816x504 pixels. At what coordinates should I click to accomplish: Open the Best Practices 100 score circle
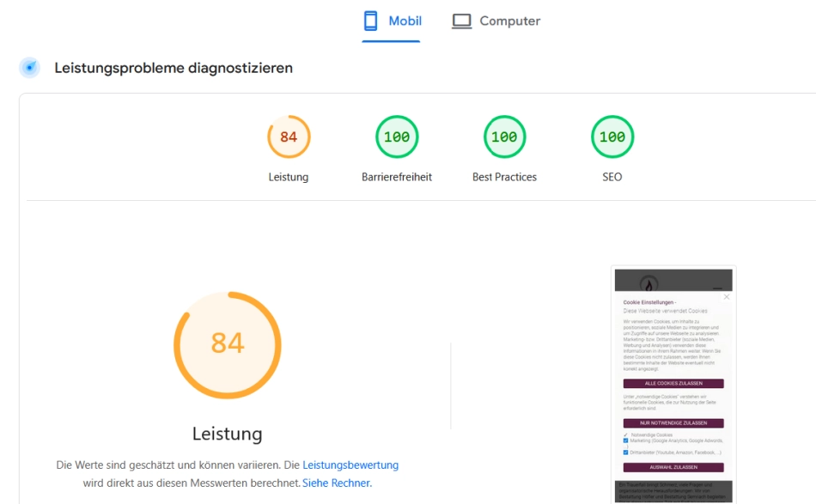pyautogui.click(x=504, y=137)
